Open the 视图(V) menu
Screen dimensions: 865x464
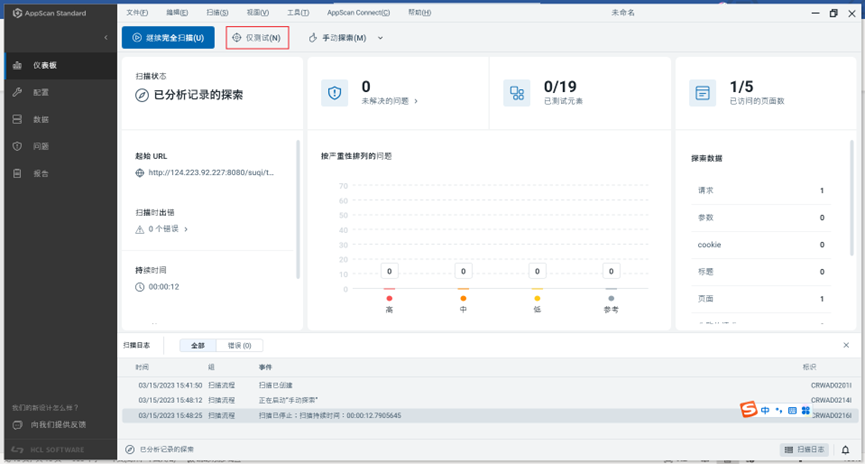click(x=258, y=13)
